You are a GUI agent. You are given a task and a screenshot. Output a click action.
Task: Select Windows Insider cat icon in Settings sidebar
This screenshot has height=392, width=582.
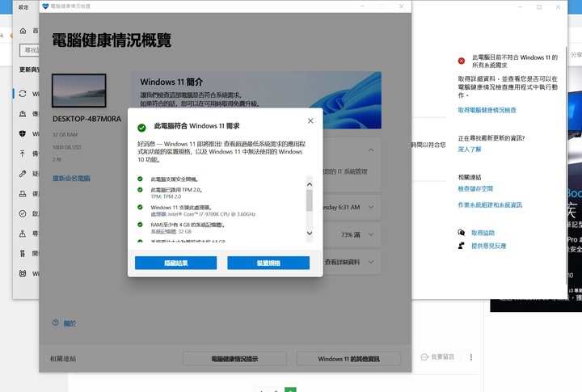tap(23, 273)
